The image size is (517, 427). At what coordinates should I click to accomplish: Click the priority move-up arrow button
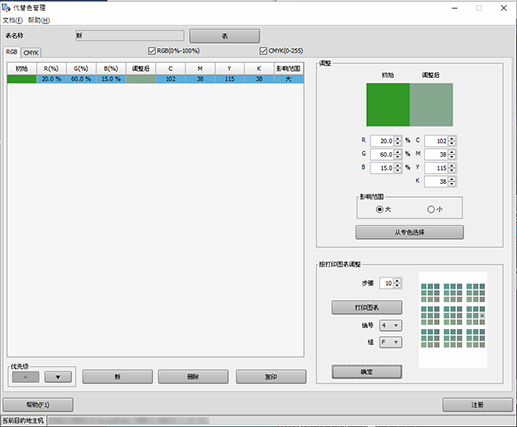point(25,377)
